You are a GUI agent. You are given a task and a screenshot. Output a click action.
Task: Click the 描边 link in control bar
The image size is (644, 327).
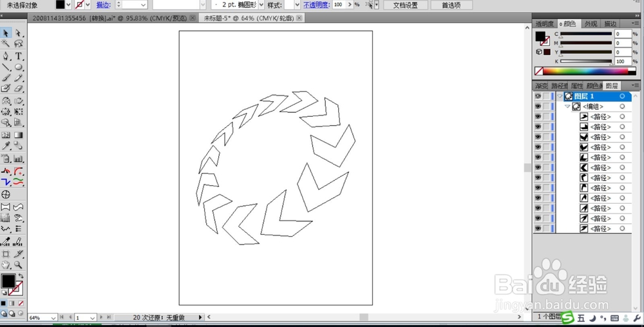pyautogui.click(x=103, y=5)
